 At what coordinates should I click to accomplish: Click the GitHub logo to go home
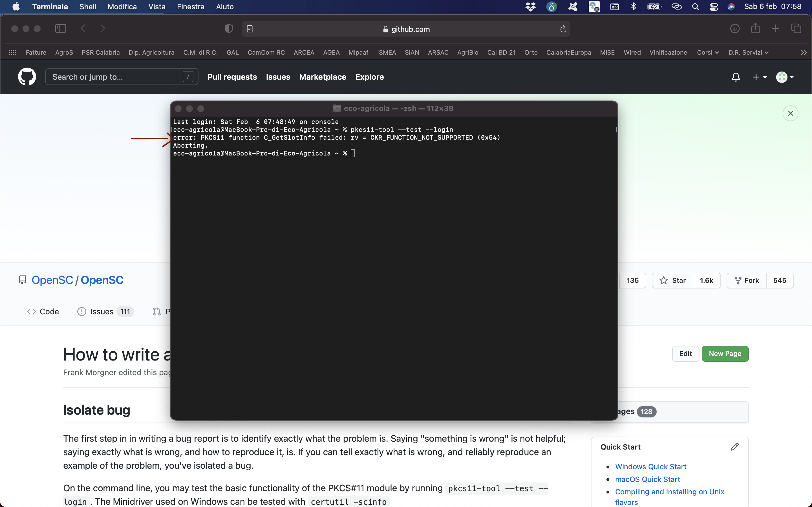pos(27,76)
